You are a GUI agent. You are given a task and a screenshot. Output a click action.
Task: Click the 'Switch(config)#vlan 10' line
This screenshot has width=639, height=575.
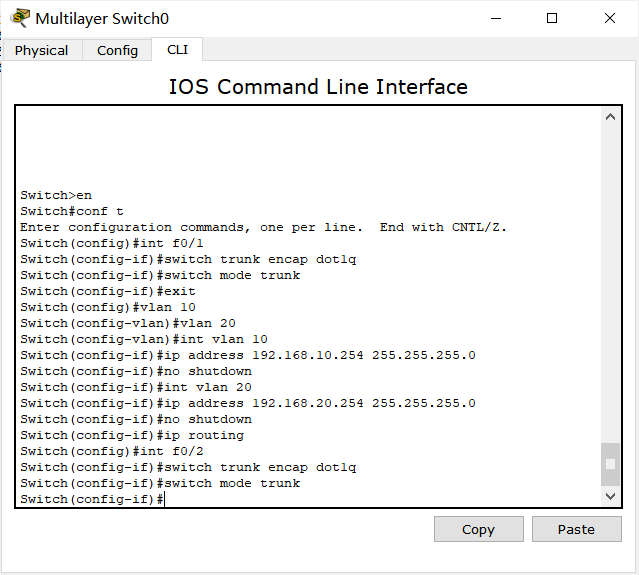tap(108, 307)
